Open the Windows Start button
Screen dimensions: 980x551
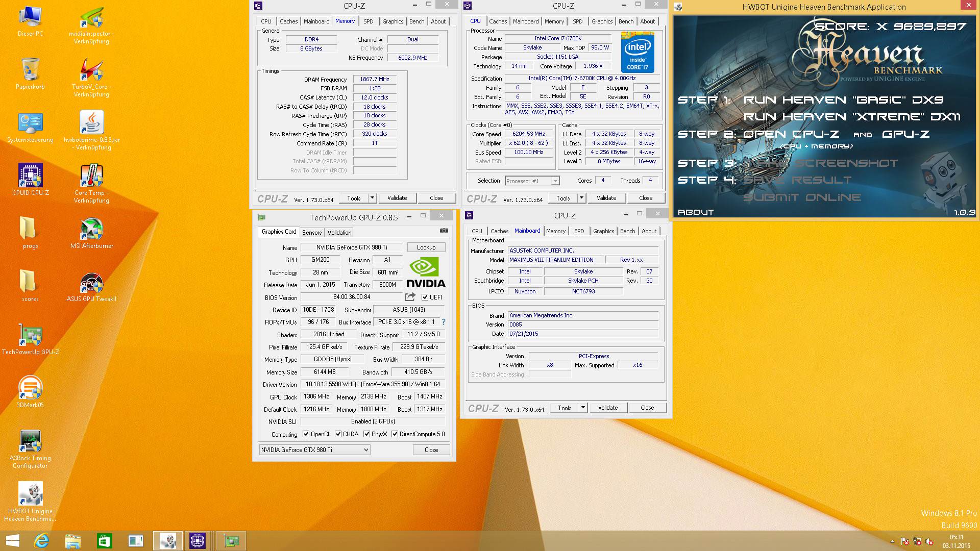tap(13, 541)
